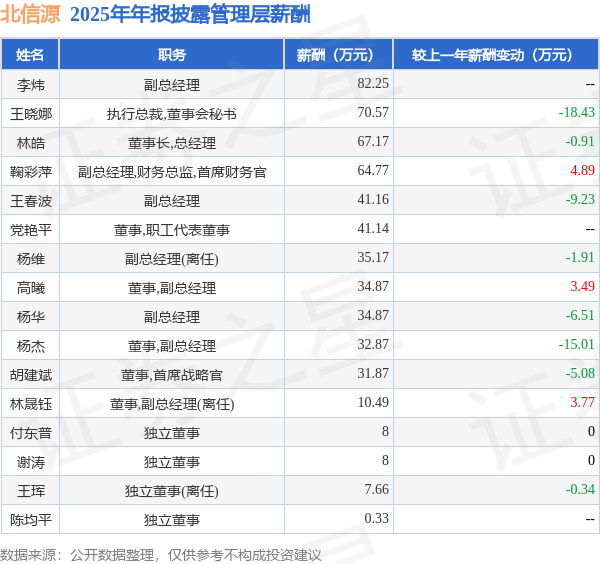Image resolution: width=600 pixels, height=564 pixels.
Task: Click the 较上一年薪酬变动 column header
Action: tap(496, 55)
